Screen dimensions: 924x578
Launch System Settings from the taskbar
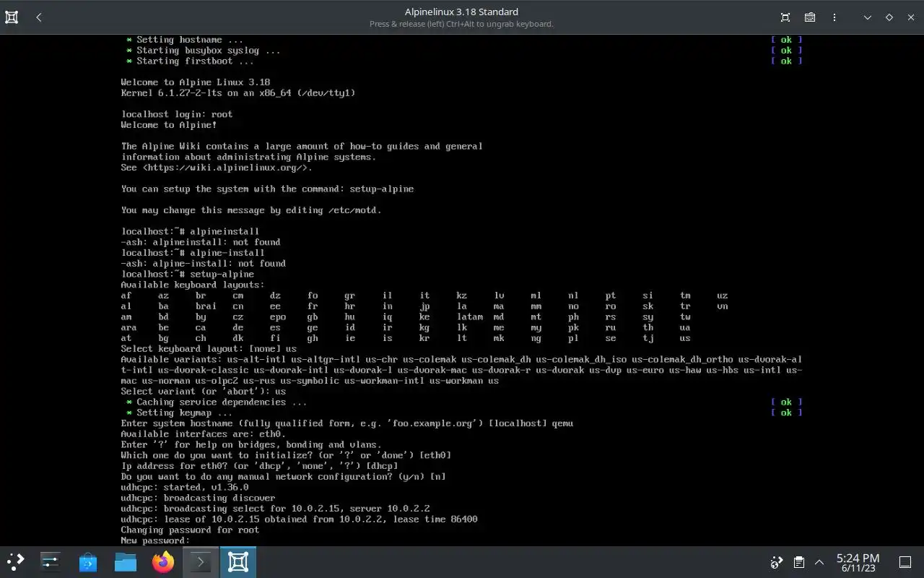(x=51, y=561)
